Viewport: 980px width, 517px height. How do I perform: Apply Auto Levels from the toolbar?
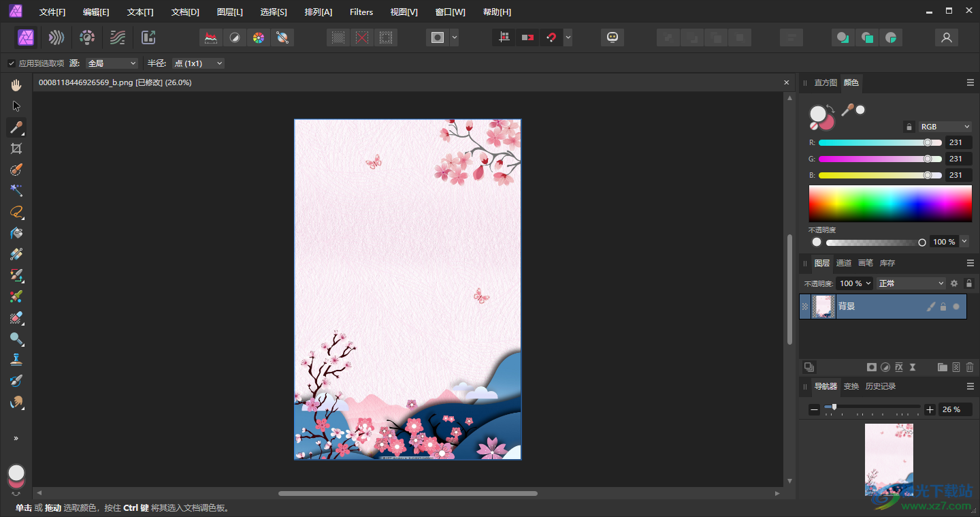(x=211, y=37)
